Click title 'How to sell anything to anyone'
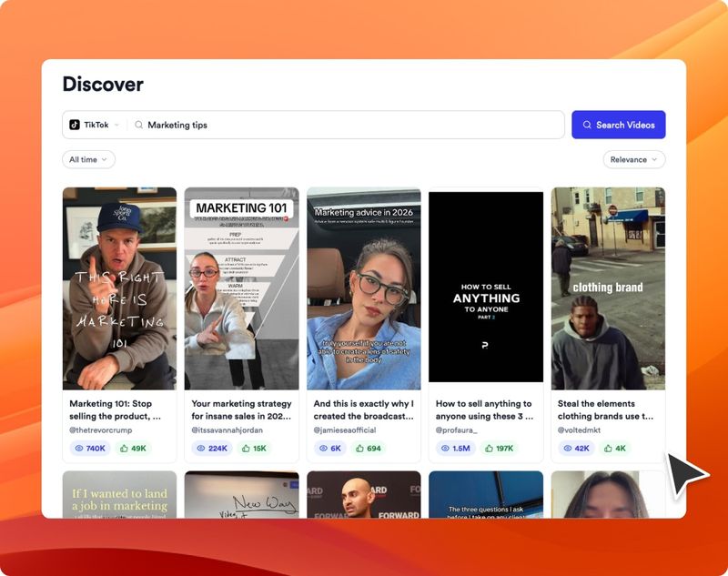Screen dimensions: 728x576 tap(484, 409)
